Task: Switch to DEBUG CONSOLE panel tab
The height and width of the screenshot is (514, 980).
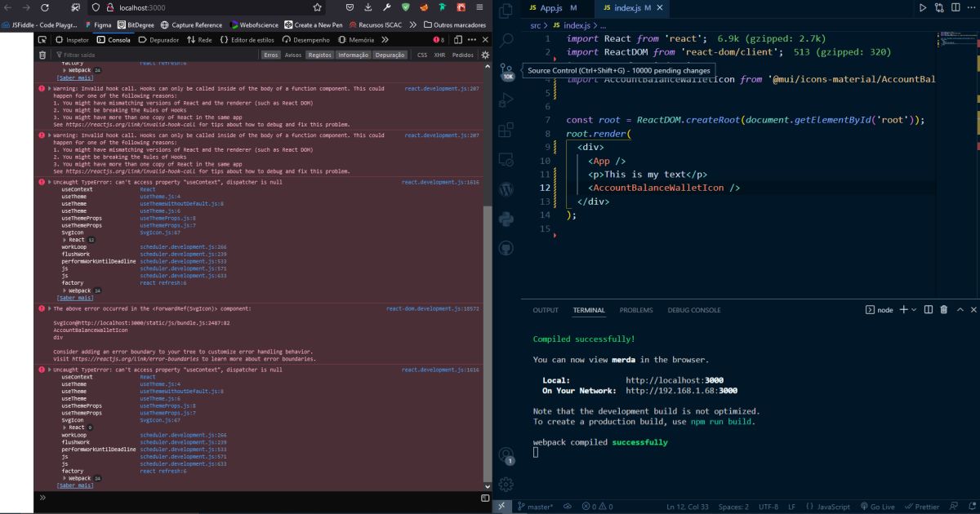Action: [694, 310]
